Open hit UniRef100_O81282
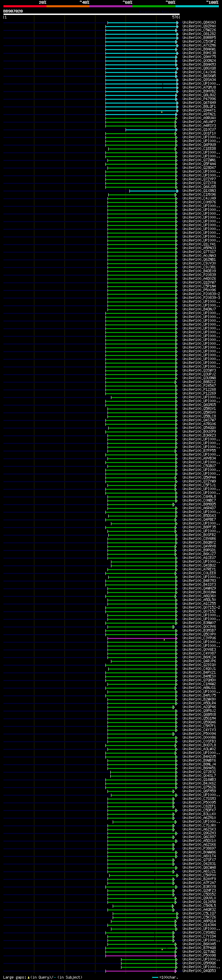Viewport: 222px width, 980px height. 199,34
